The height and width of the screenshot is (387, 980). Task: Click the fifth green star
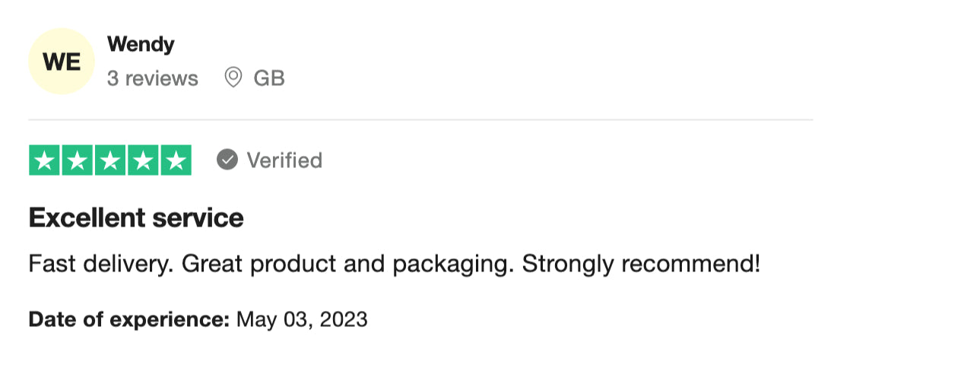tap(176, 160)
